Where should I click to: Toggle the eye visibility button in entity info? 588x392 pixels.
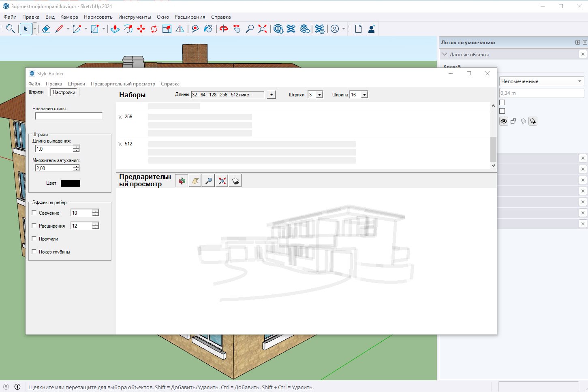[504, 121]
